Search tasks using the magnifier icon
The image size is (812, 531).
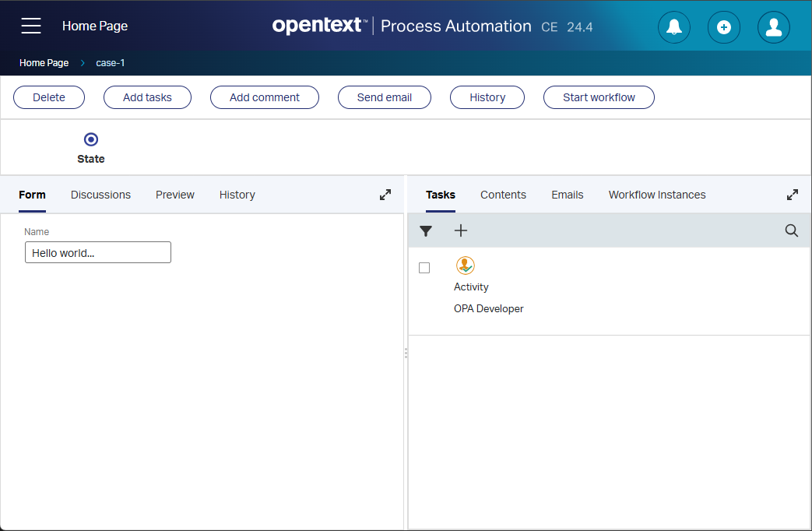coord(792,230)
